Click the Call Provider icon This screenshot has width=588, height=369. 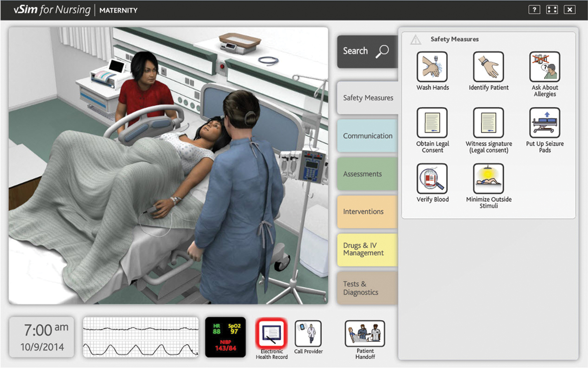[308, 334]
